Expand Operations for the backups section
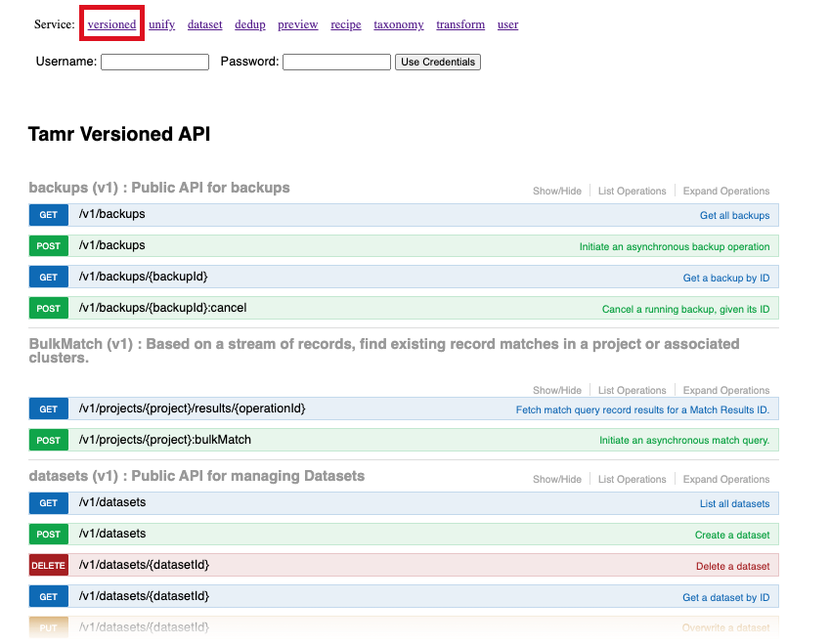The height and width of the screenshot is (644, 830). pos(726,191)
